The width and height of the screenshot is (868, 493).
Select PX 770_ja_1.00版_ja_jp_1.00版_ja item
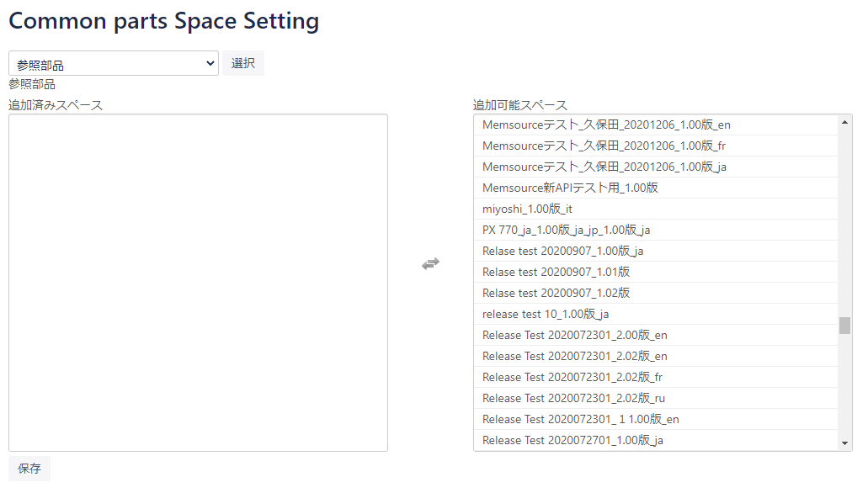(x=656, y=231)
